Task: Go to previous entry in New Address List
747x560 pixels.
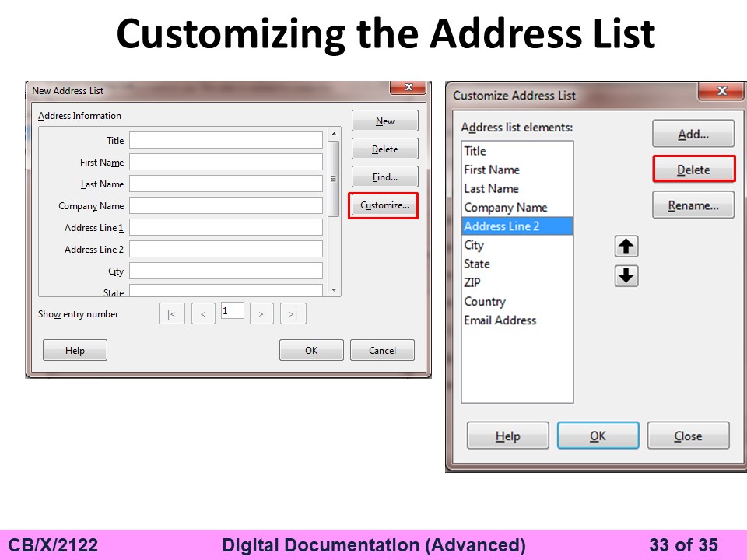Action: click(x=203, y=313)
